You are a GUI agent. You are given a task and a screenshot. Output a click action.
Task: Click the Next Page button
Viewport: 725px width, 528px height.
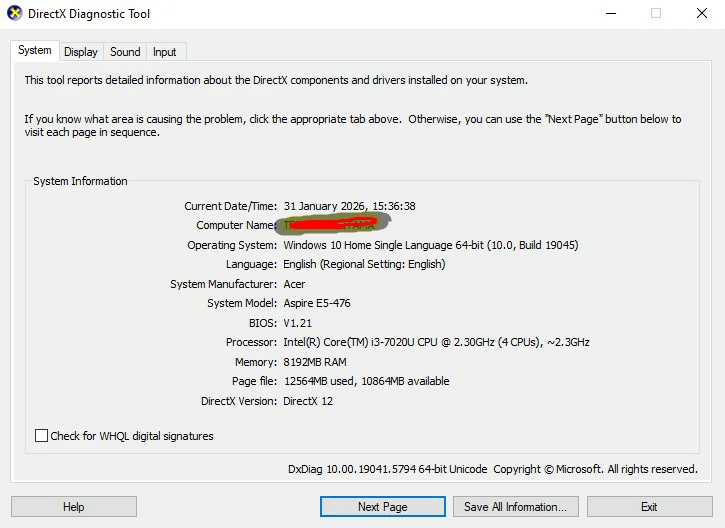coord(382,507)
